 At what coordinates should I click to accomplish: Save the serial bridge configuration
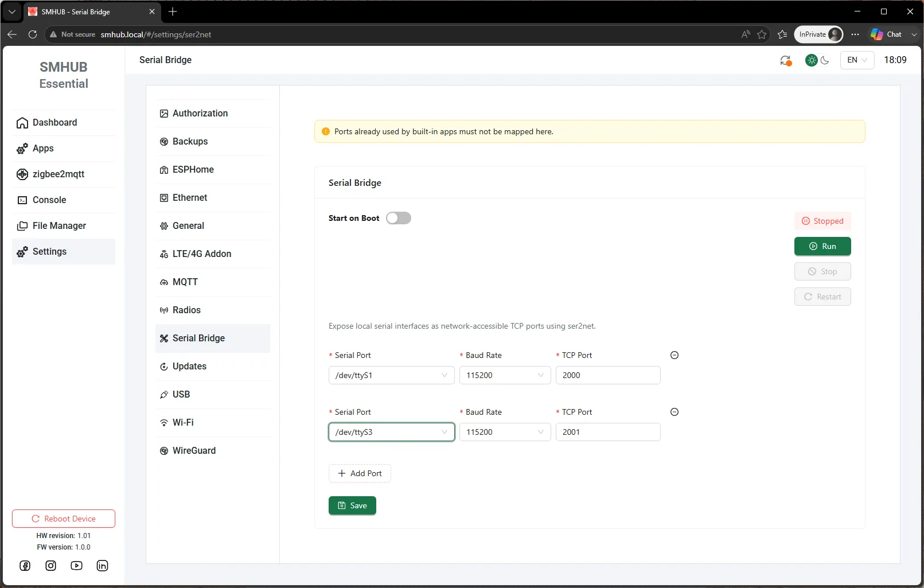[352, 505]
